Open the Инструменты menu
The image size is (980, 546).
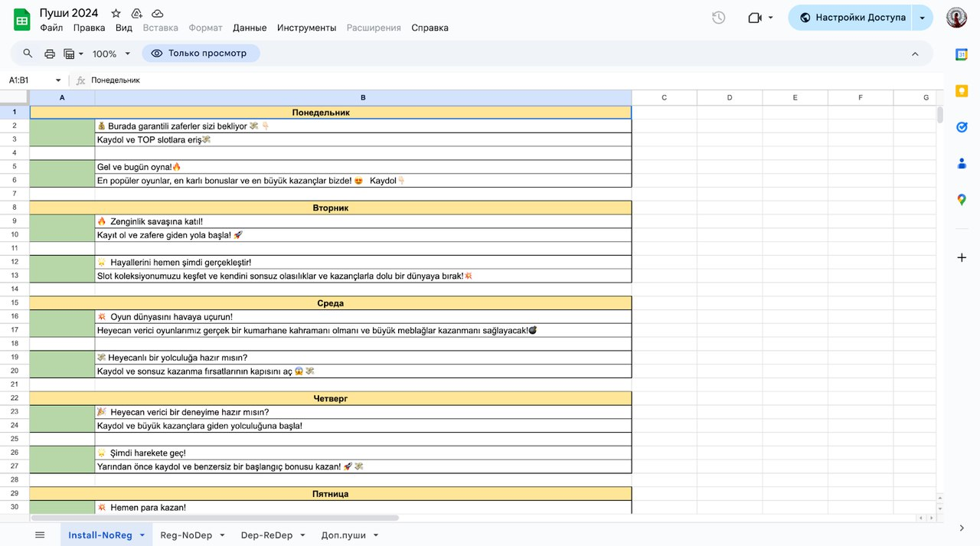(x=306, y=28)
